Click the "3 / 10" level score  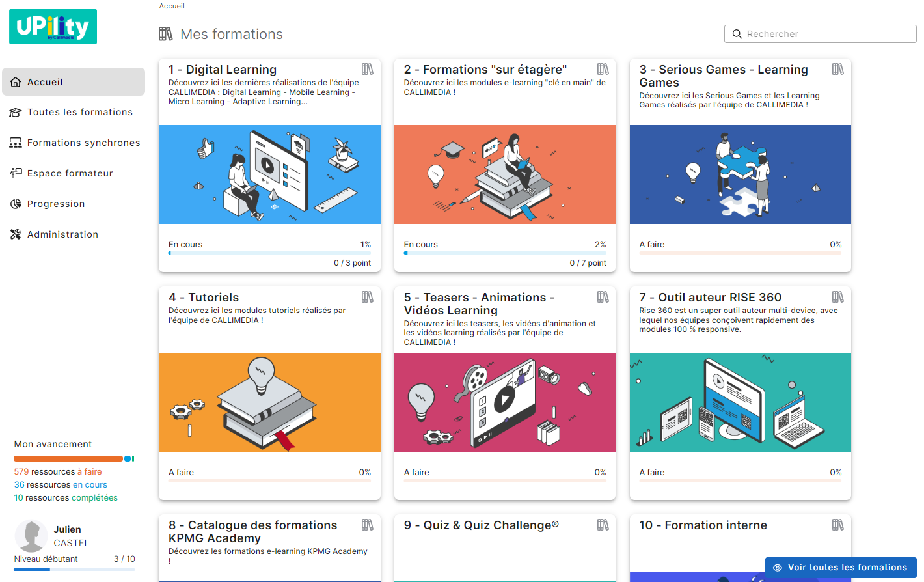coord(124,559)
